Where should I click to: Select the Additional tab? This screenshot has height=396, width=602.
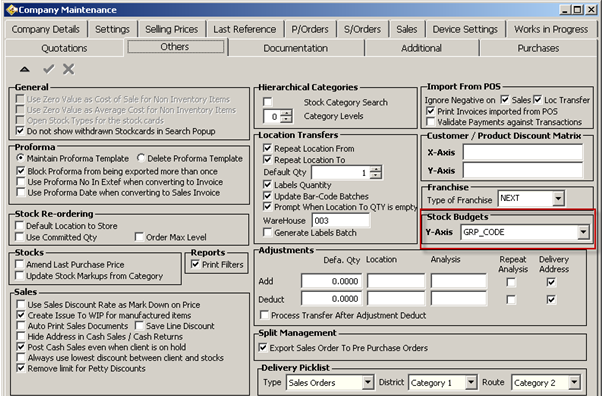[421, 48]
